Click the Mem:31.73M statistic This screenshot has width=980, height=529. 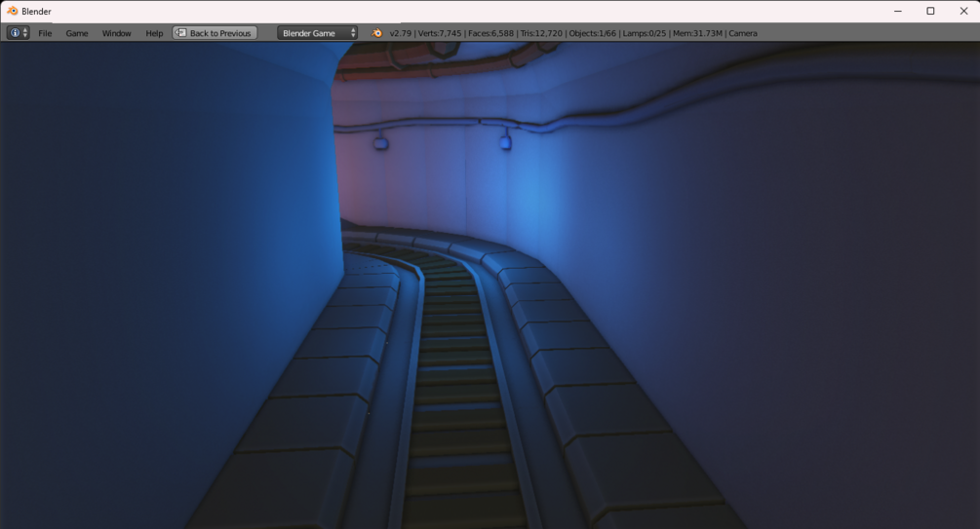click(x=697, y=34)
